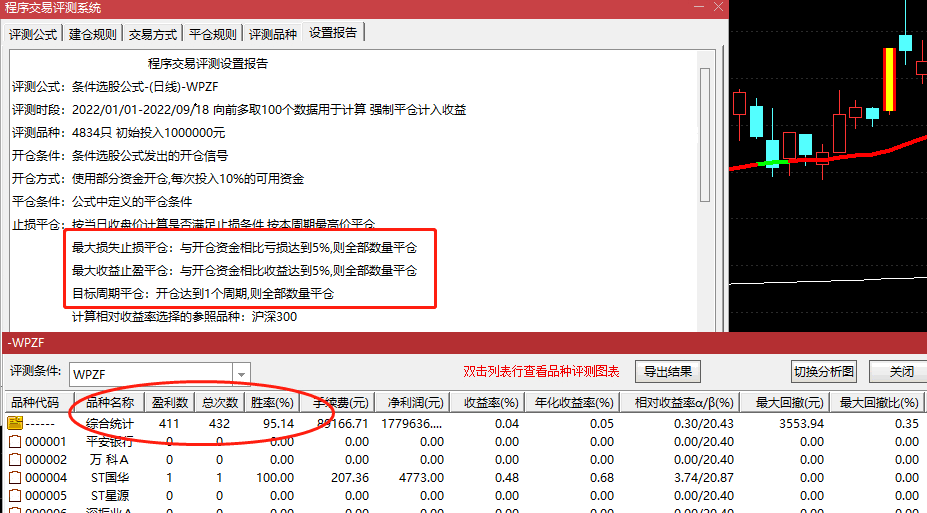Click the 207.36 fee cell
The width and height of the screenshot is (927, 513).
349,478
